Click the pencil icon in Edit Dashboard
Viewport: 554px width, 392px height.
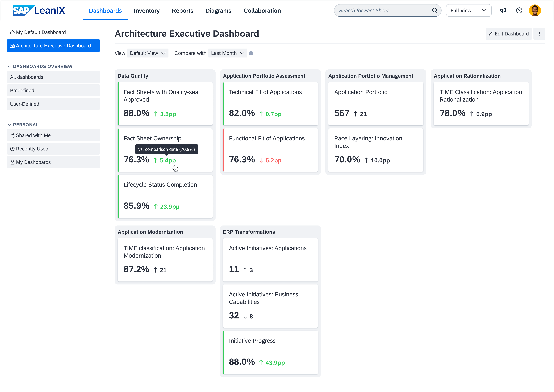coord(490,34)
